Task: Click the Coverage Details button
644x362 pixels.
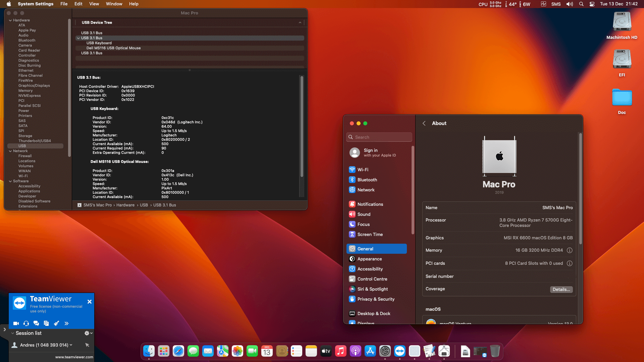Action: pos(561,289)
